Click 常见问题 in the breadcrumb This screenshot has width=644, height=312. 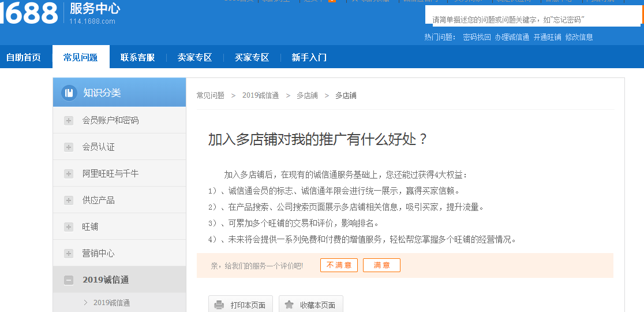(x=210, y=95)
